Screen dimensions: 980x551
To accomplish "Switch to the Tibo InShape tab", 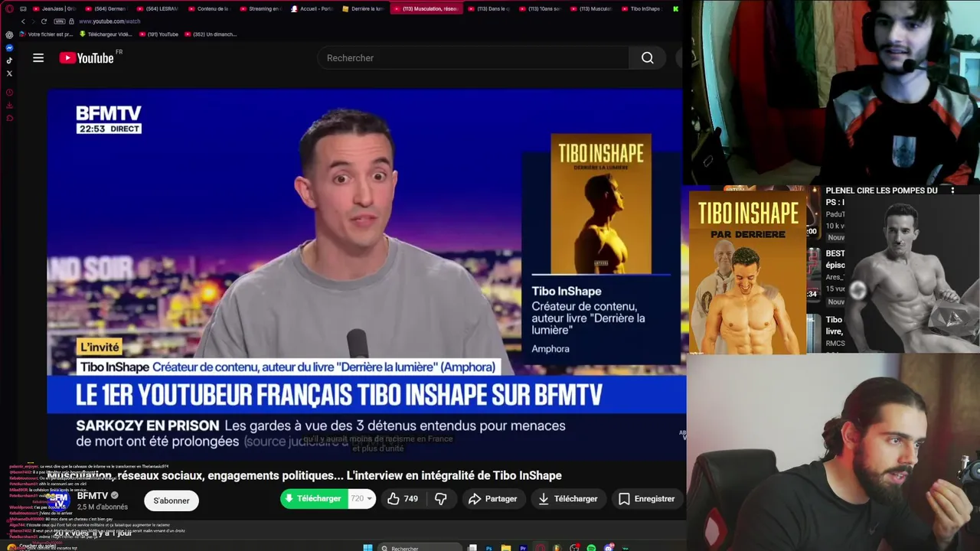I will (642, 8).
